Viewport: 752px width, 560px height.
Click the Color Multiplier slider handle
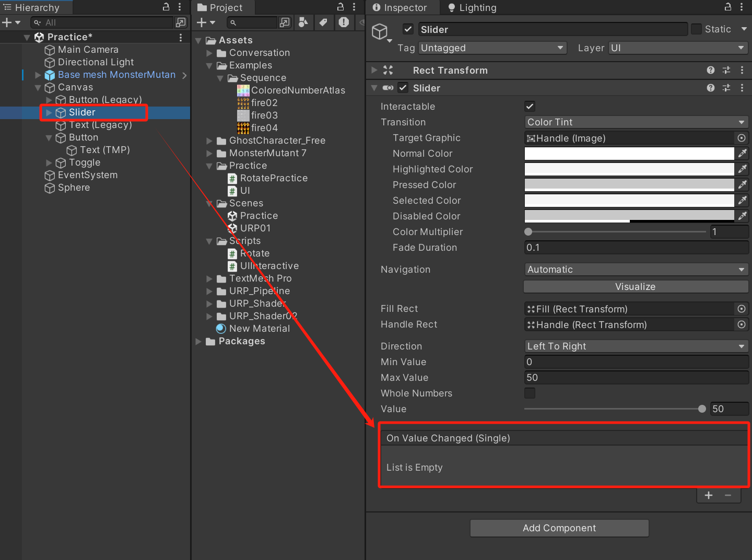pos(528,232)
